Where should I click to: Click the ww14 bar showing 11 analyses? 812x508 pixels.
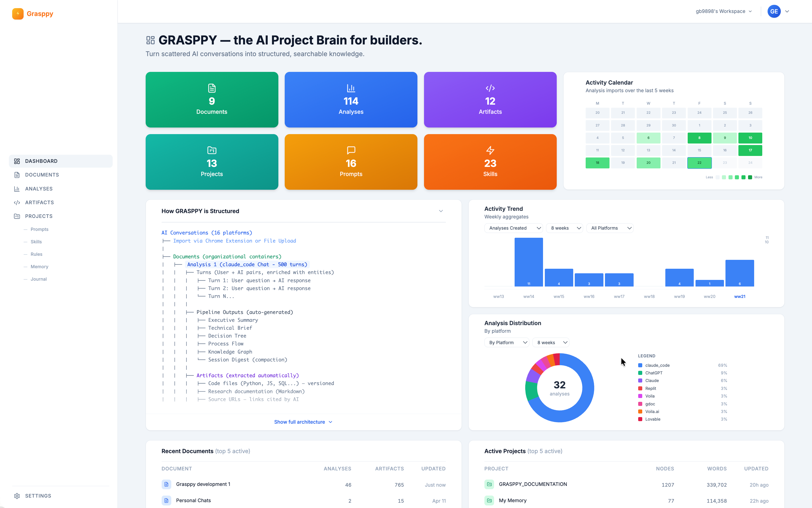[529, 262]
